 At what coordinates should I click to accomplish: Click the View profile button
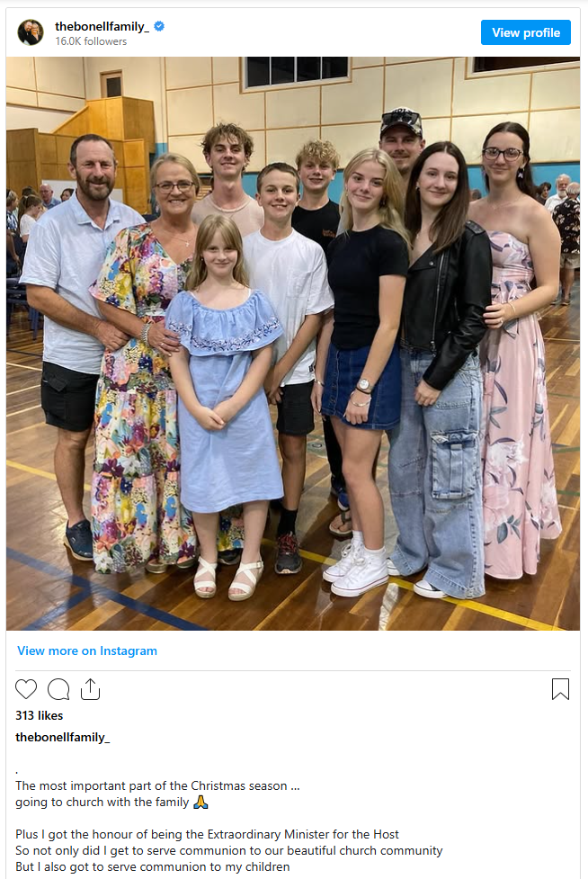pos(526,32)
